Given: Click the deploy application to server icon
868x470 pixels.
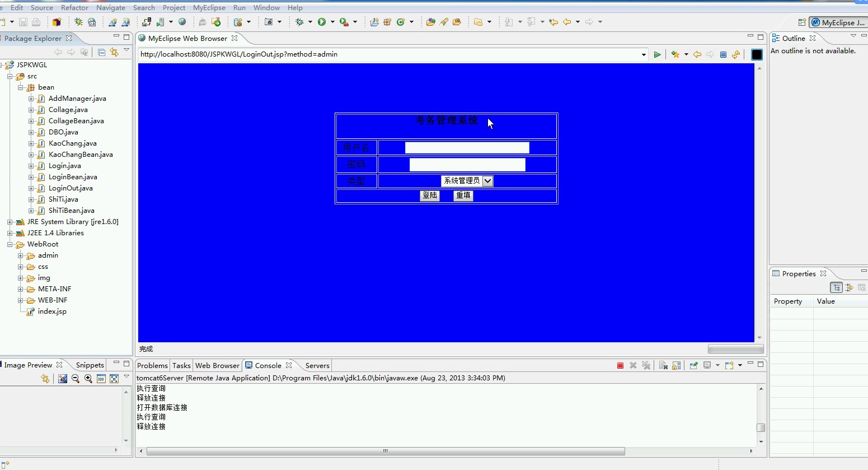Looking at the screenshot, I should tap(147, 22).
